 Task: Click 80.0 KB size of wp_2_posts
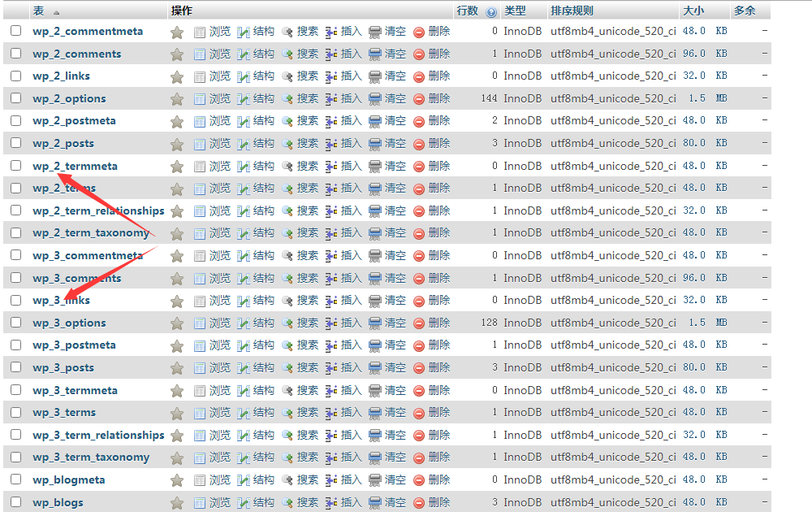coord(705,144)
